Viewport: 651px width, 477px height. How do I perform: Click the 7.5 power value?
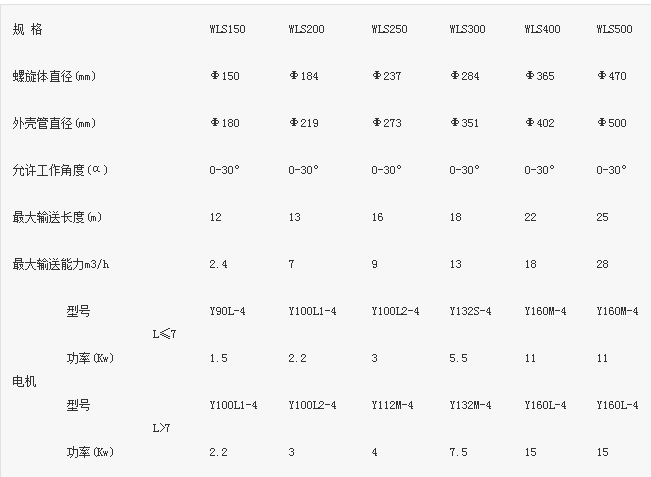coord(458,452)
